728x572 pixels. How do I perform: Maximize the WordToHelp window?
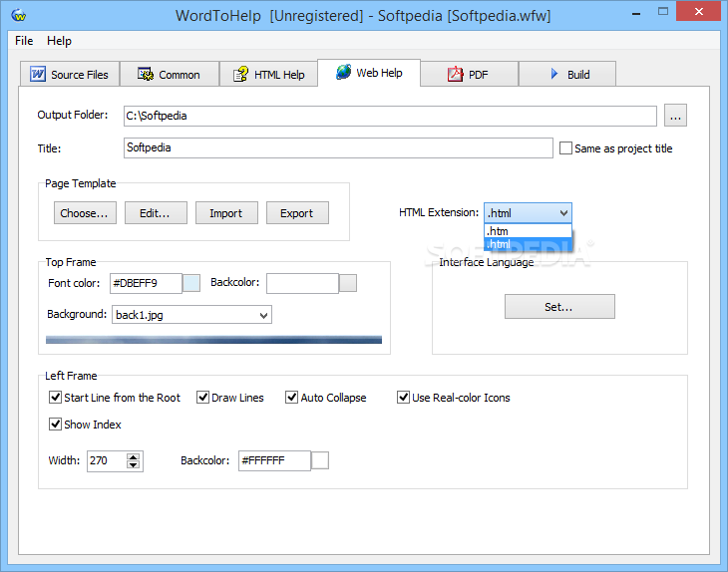(663, 12)
